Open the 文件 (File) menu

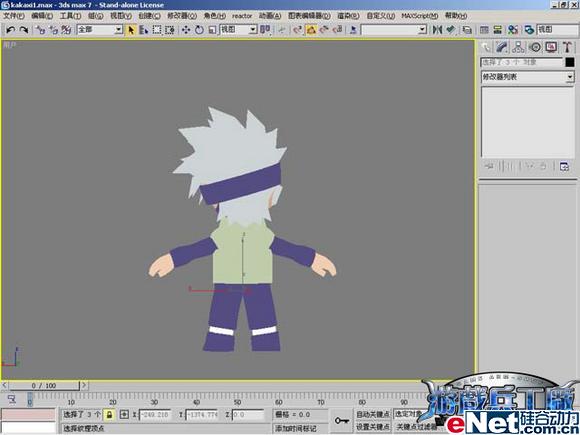tap(14, 16)
